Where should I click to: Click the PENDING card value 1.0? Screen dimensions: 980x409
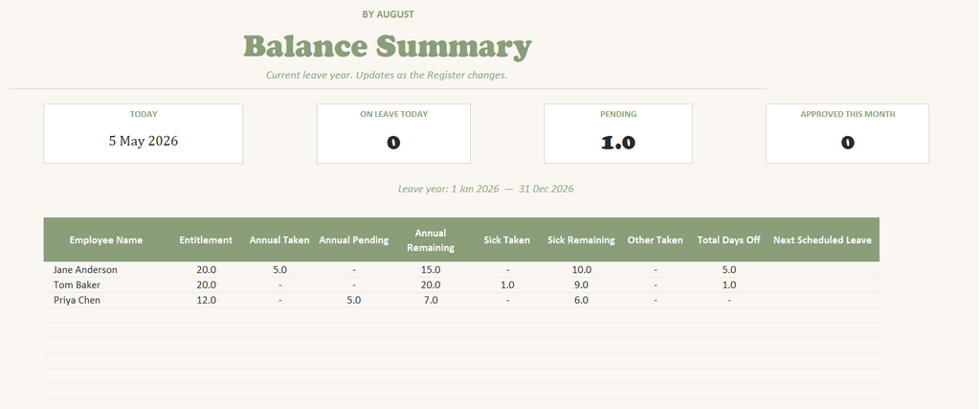tap(618, 143)
